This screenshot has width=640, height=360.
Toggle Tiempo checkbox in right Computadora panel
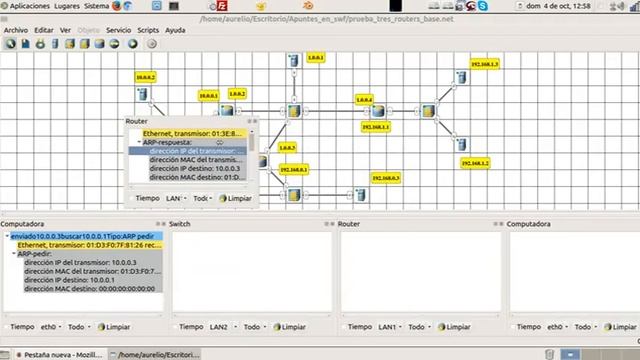[x=513, y=327]
